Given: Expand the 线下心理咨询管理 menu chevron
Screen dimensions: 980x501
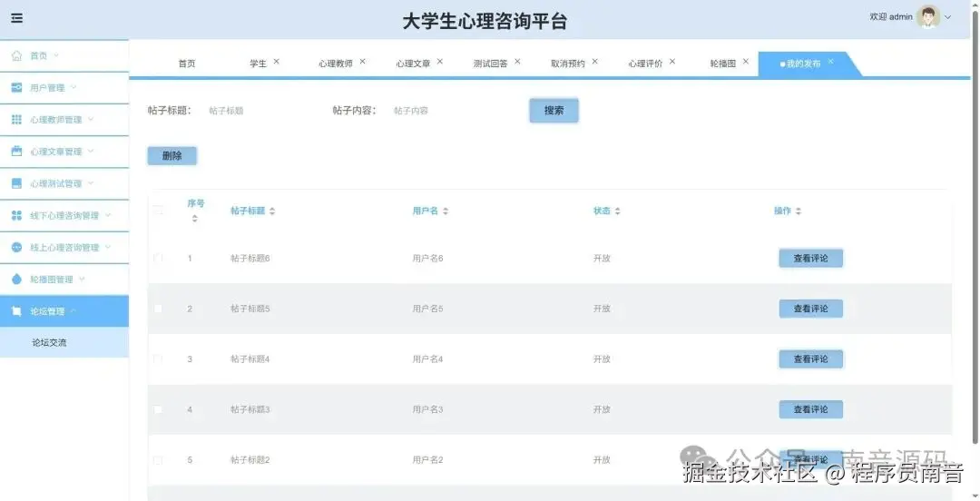Looking at the screenshot, I should 107,215.
